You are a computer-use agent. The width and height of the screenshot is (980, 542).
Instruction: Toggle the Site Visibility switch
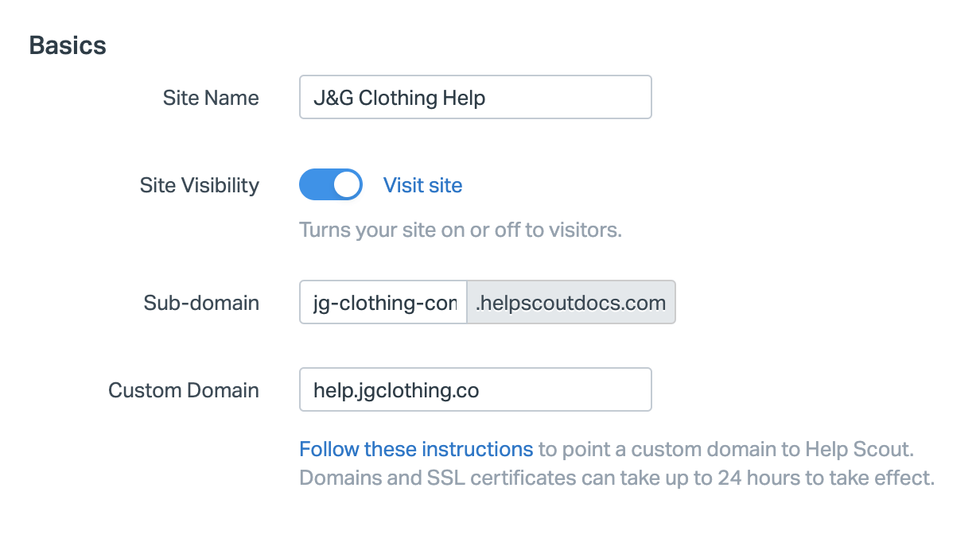(x=330, y=185)
